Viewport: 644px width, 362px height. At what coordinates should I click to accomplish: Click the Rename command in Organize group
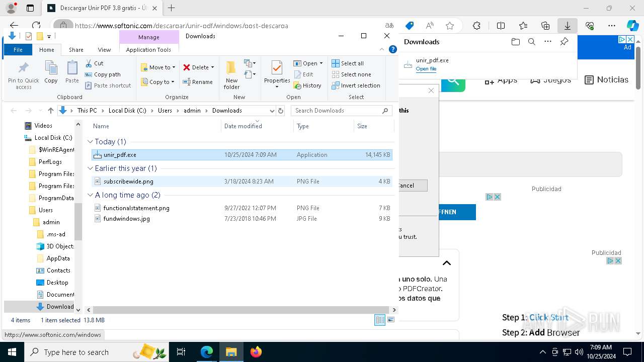[198, 82]
